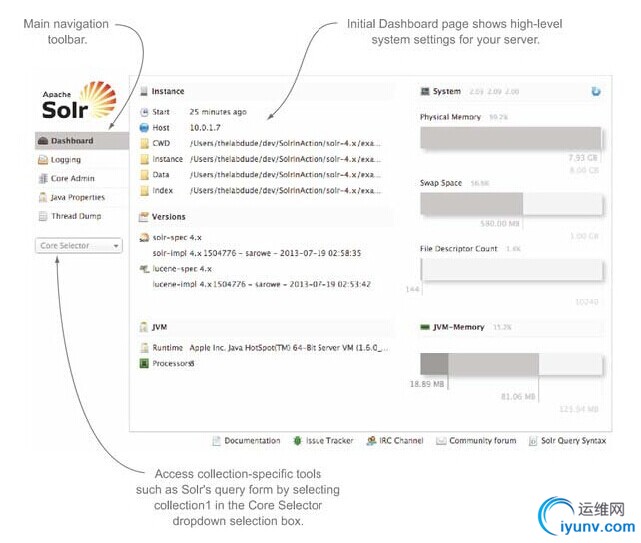
Task: Click the Swap Space usage bar
Action: (511, 204)
